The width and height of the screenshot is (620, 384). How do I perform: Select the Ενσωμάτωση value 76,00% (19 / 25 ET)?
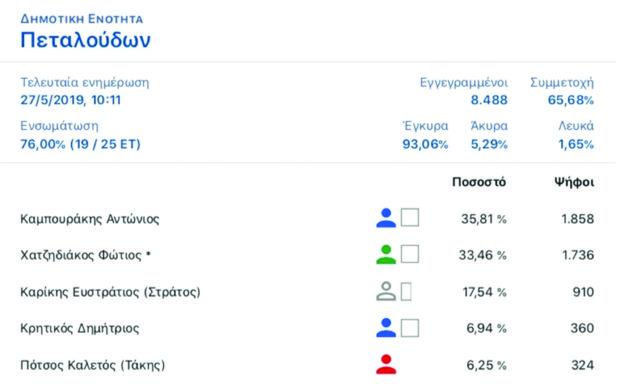80,144
